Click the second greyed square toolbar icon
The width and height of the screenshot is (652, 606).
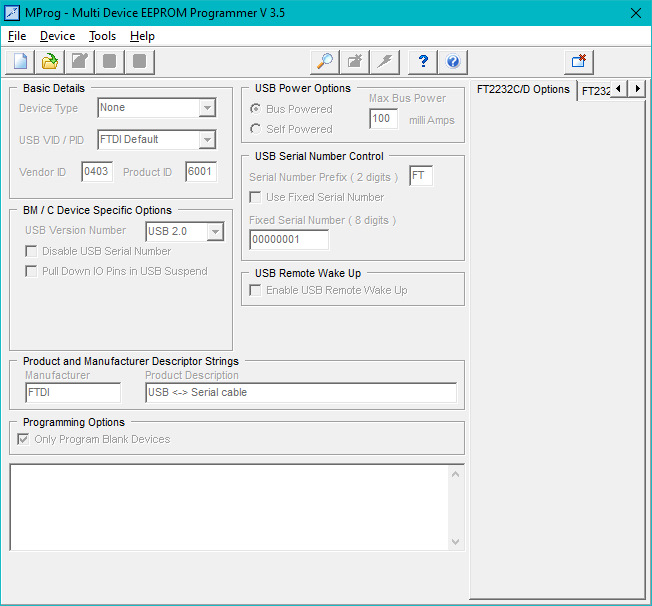(140, 62)
